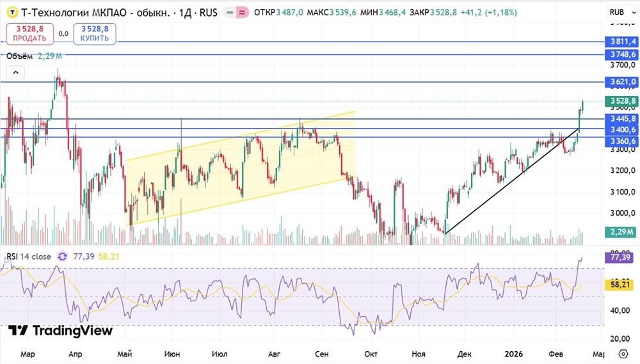Click the RSI 14 close legend

[x=29, y=257]
